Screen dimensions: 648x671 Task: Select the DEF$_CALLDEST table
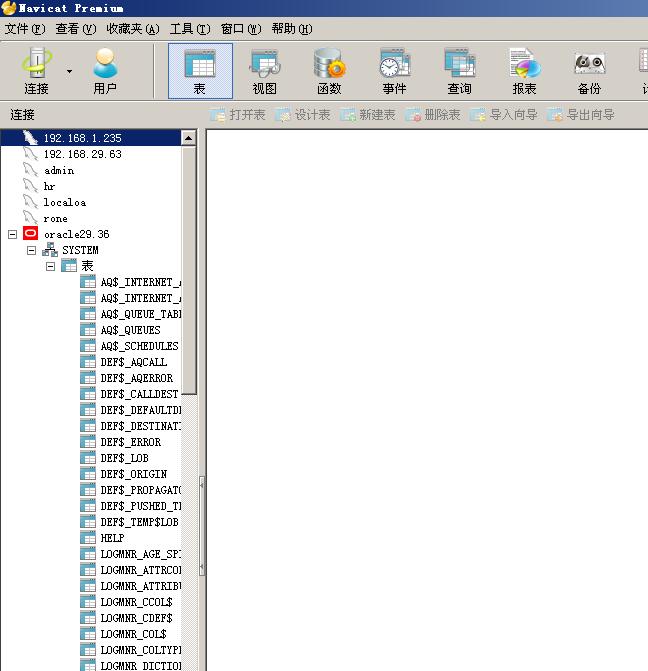coord(140,394)
